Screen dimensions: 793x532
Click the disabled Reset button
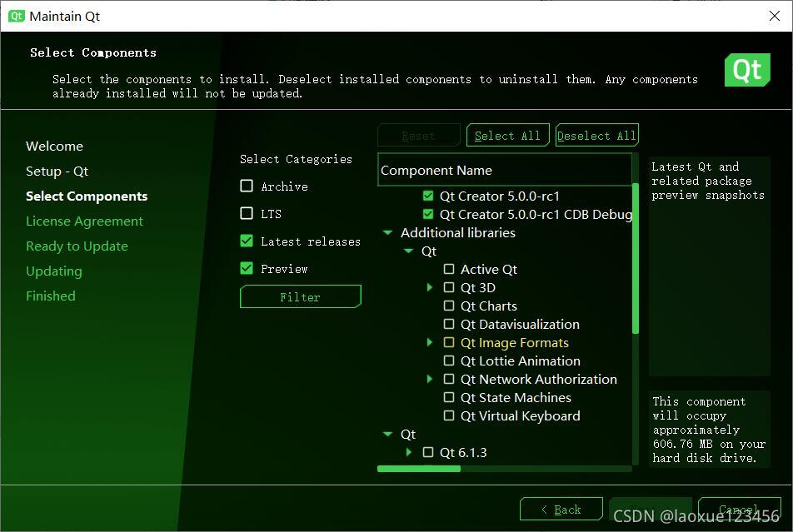(419, 135)
